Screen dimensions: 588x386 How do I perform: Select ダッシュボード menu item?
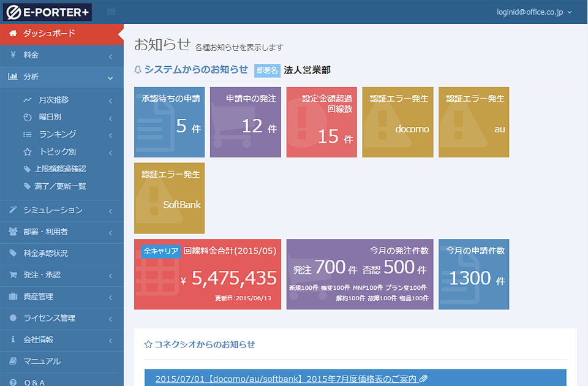coord(62,34)
